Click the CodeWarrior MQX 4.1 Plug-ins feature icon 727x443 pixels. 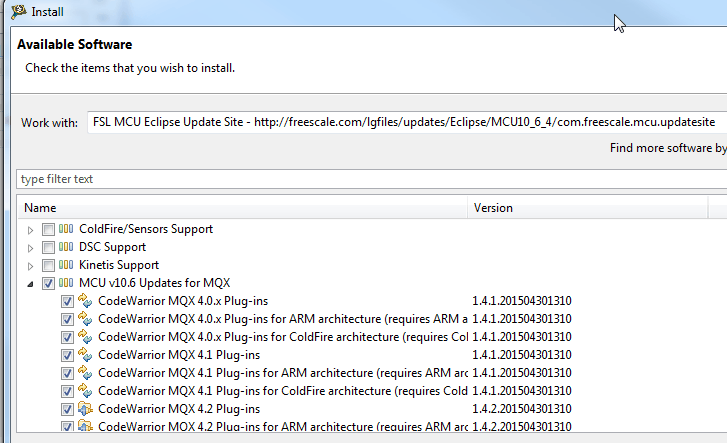[x=85, y=355]
